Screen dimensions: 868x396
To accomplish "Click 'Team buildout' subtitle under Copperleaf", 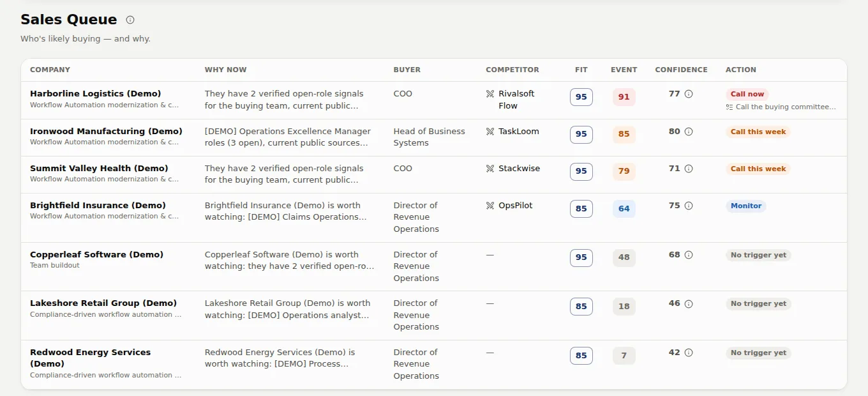I will pos(55,266).
